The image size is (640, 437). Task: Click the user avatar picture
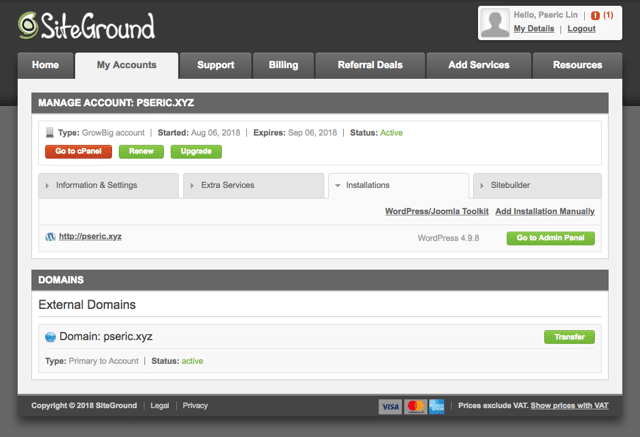(495, 23)
